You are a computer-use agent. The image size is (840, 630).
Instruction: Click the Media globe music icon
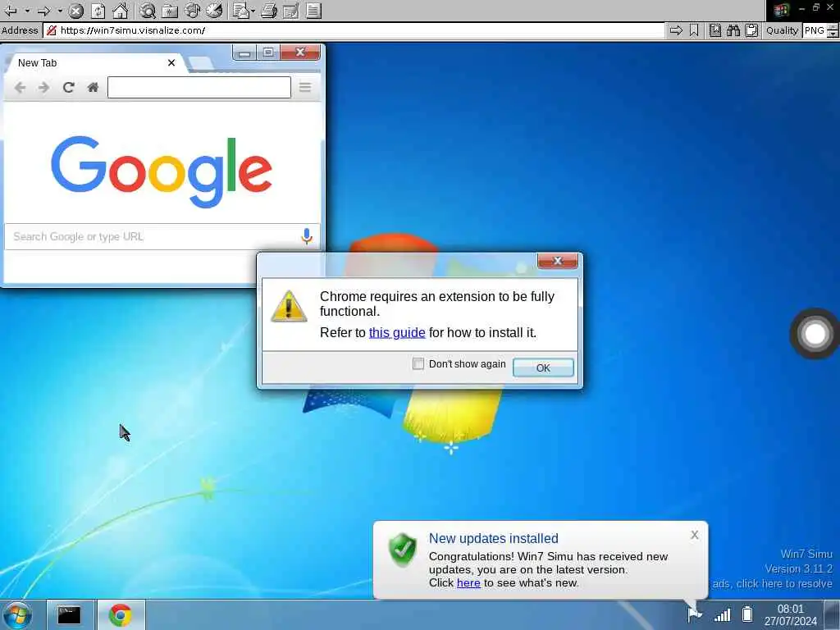coord(192,11)
